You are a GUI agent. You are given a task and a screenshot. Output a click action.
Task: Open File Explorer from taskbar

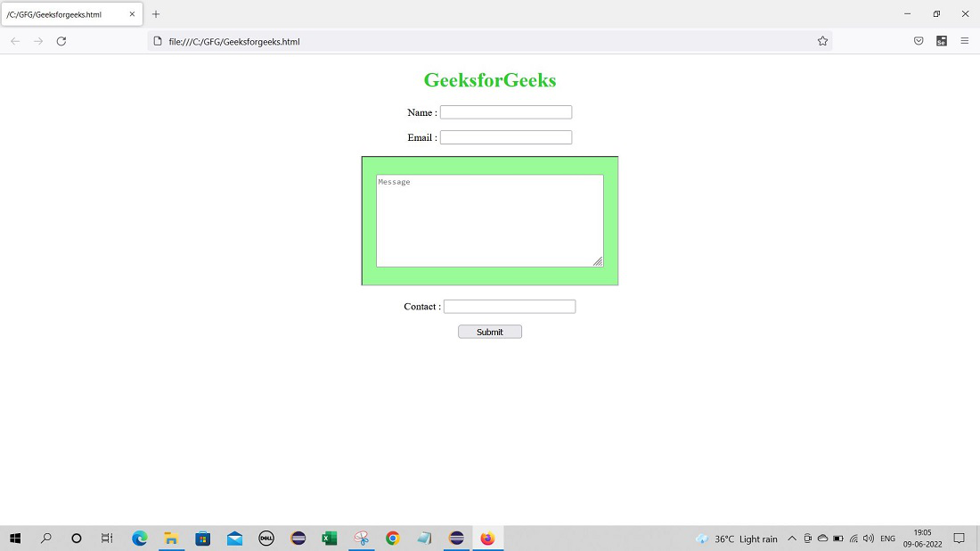point(171,539)
